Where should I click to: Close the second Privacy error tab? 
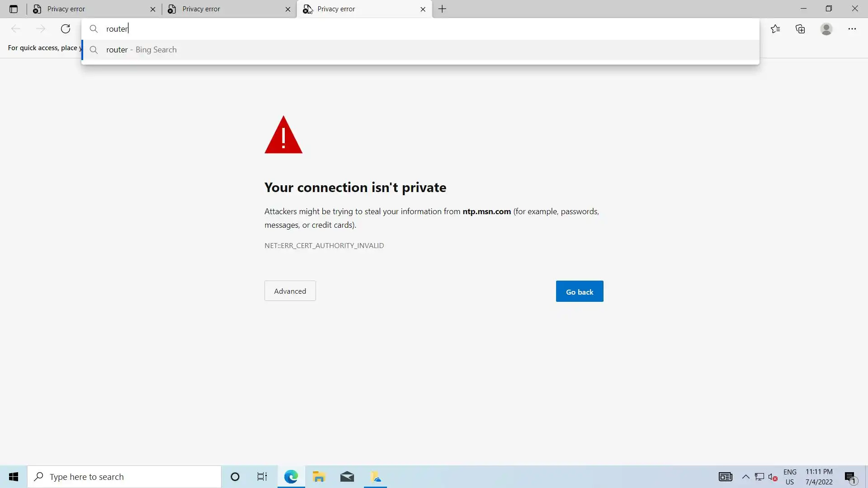tap(288, 9)
